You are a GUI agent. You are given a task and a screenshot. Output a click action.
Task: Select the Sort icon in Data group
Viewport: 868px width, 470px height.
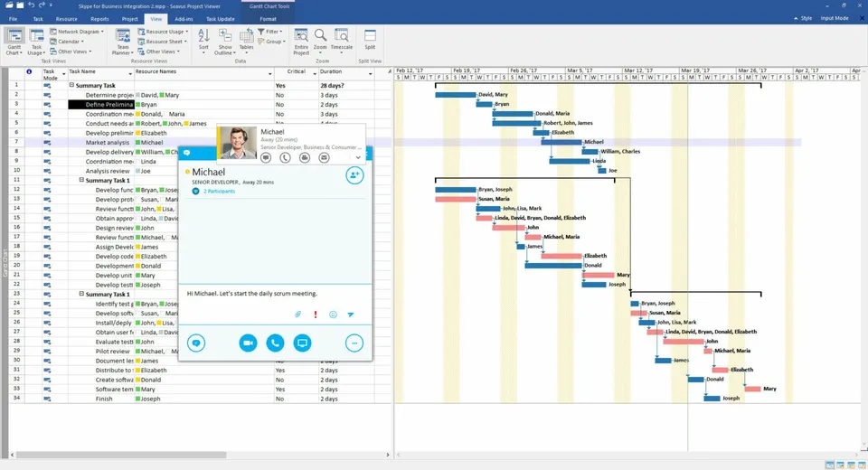pyautogui.click(x=203, y=40)
